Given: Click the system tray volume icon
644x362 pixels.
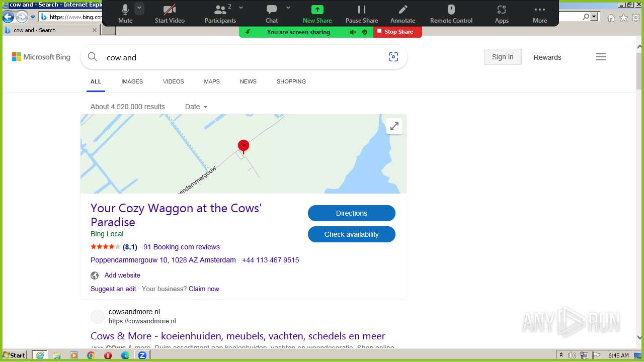Looking at the screenshot, I should [572, 355].
